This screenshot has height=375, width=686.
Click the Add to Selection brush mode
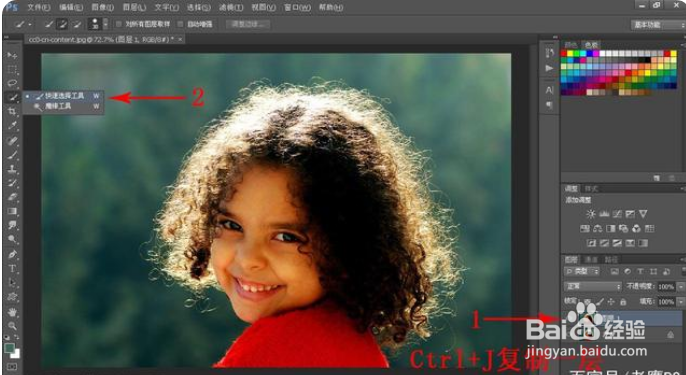63,25
